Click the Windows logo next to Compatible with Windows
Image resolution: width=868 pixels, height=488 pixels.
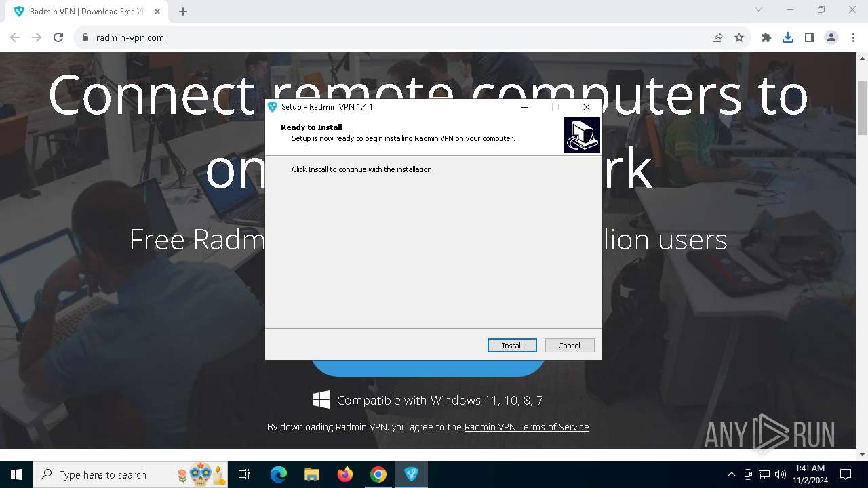coord(321,399)
